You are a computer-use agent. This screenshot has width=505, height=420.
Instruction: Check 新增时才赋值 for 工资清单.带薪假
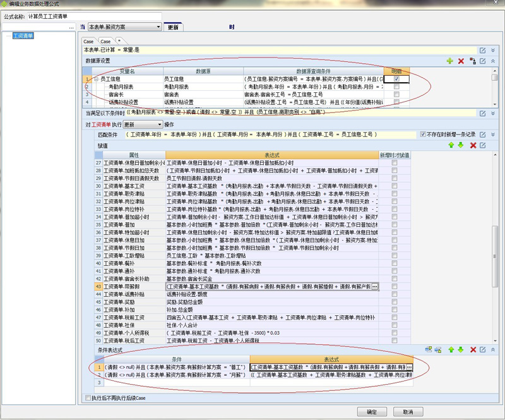394,287
